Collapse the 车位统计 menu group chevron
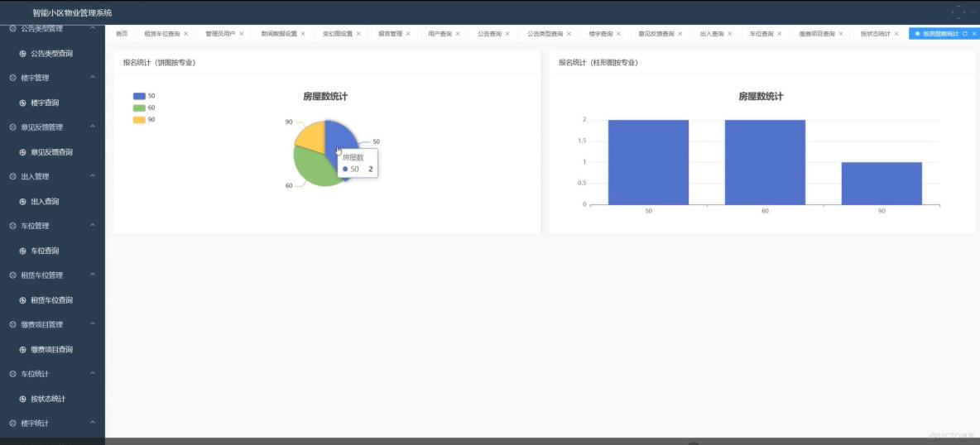 93,374
